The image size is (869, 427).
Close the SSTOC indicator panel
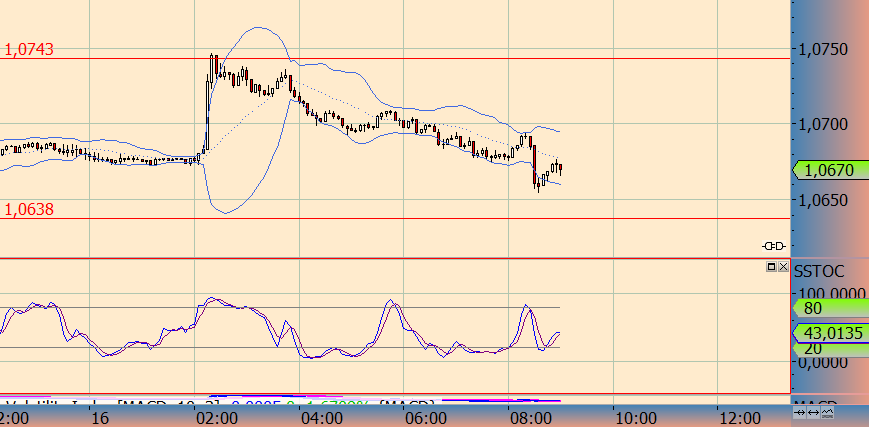[783, 267]
